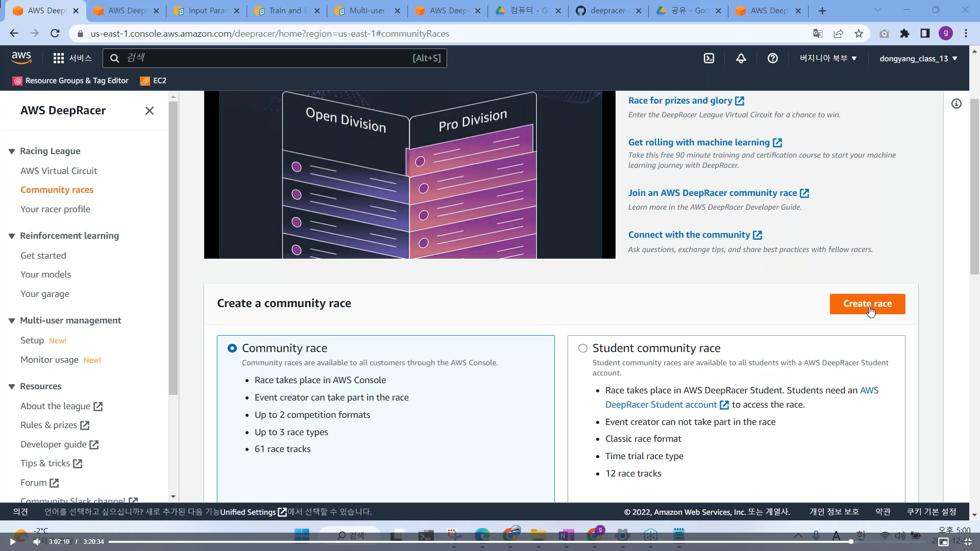
Task: Open the AWS help question mark
Action: tap(772, 58)
